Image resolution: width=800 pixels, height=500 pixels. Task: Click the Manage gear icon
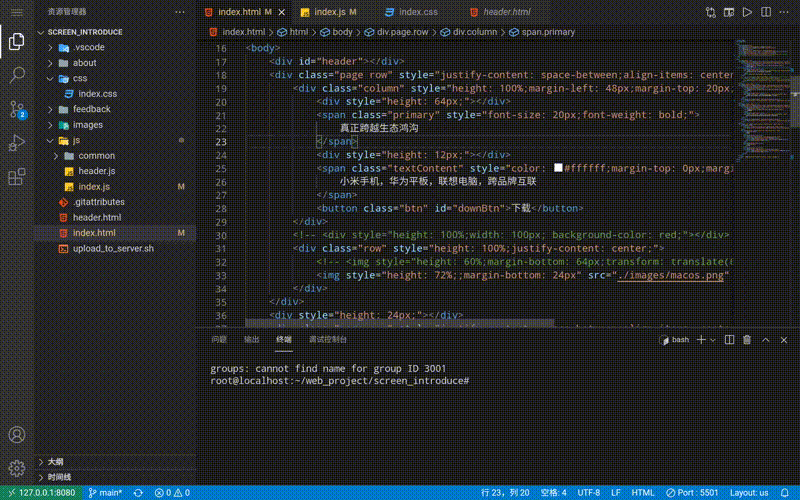tap(17, 468)
